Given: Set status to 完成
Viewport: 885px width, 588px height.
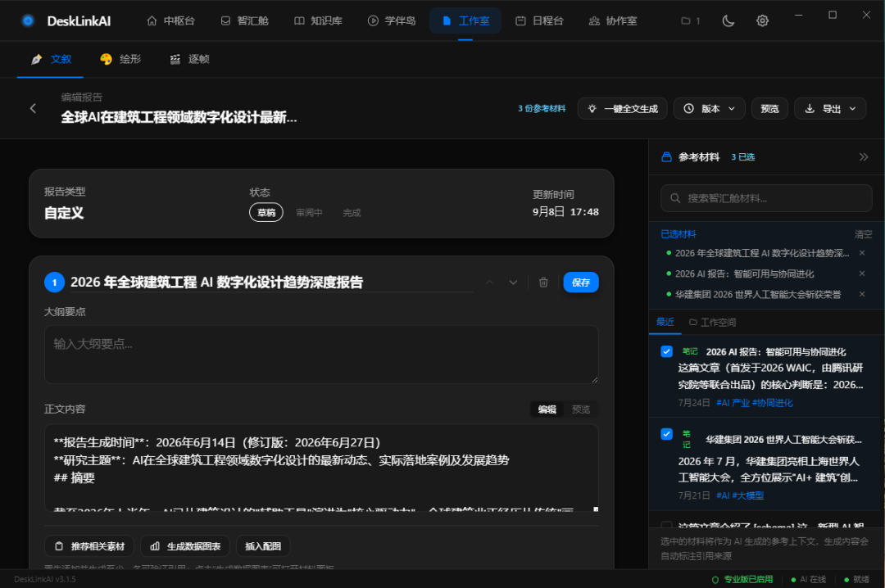Looking at the screenshot, I should pyautogui.click(x=352, y=212).
